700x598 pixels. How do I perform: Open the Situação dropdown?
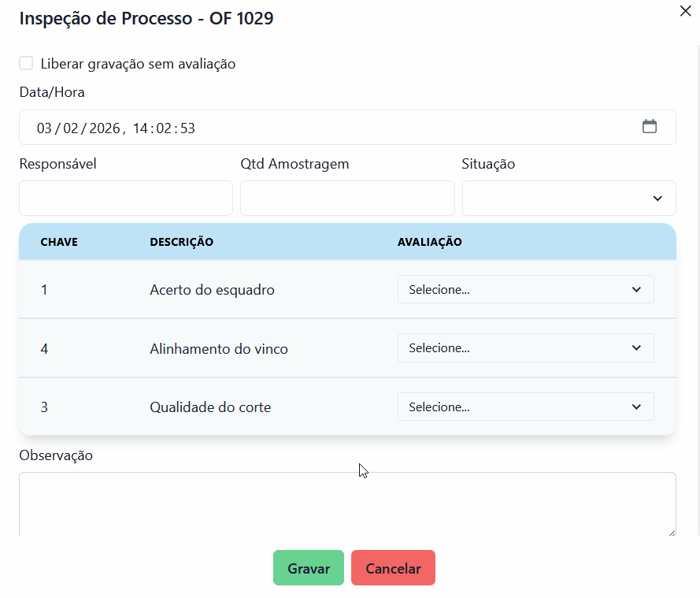pos(569,198)
